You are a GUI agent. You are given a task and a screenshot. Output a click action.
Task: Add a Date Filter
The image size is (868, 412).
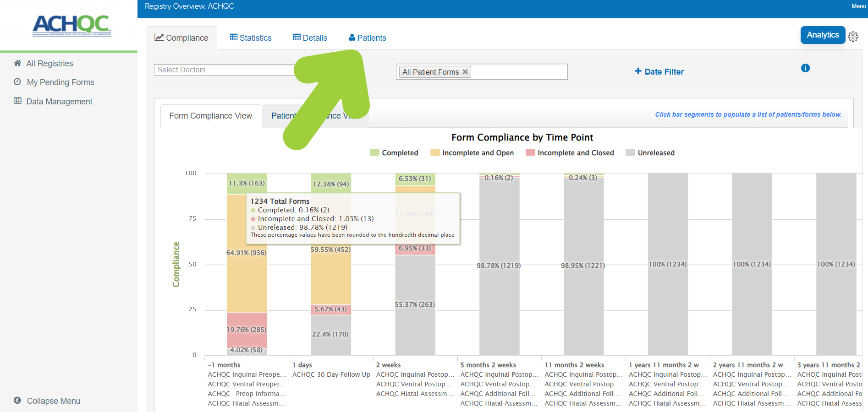659,71
